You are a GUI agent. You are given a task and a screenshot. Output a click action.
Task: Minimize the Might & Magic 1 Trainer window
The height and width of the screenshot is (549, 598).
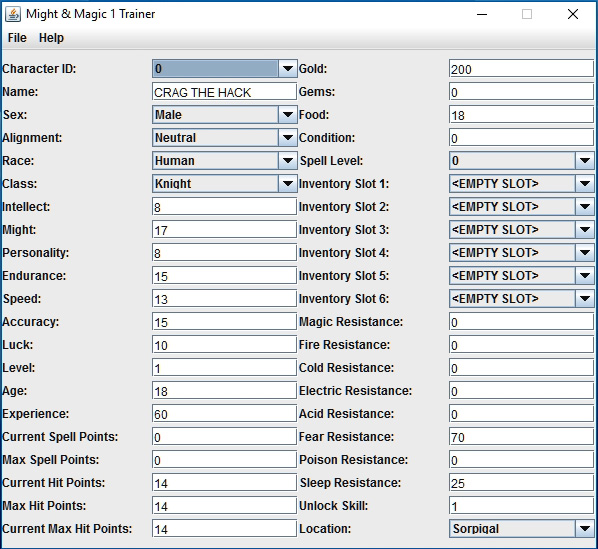click(x=482, y=14)
